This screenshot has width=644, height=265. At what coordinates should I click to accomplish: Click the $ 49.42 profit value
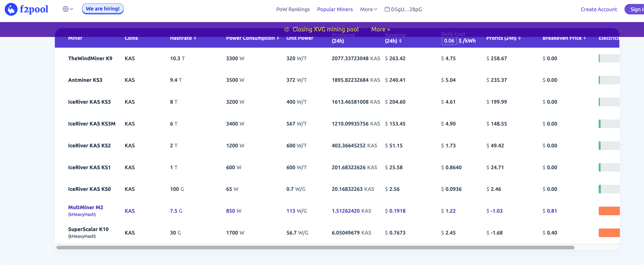[495, 145]
